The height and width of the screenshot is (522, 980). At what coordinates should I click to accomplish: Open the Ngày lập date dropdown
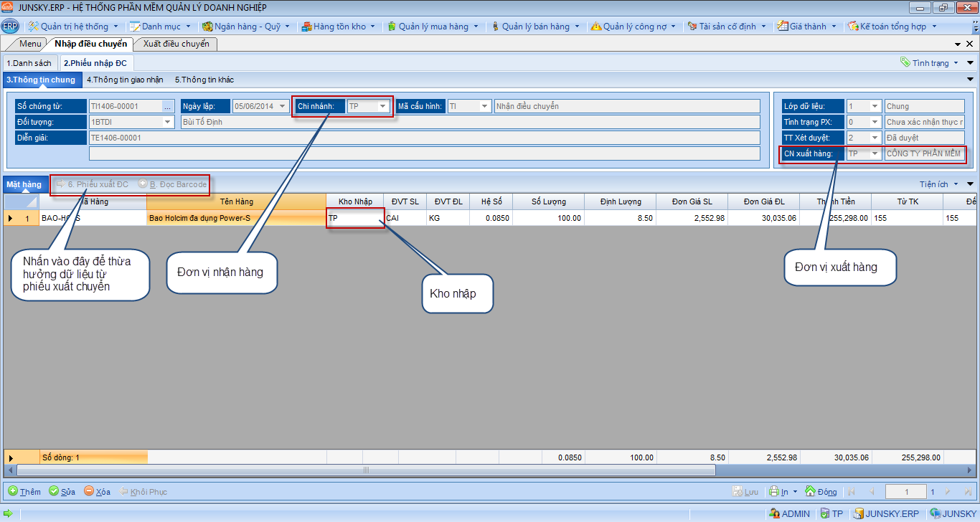click(x=283, y=106)
